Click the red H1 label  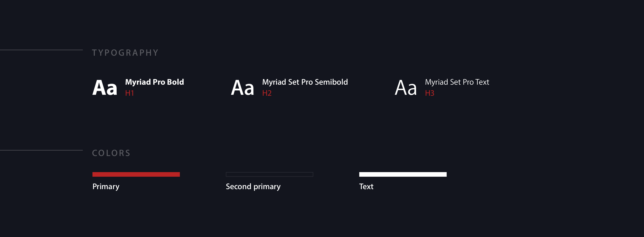(x=129, y=93)
